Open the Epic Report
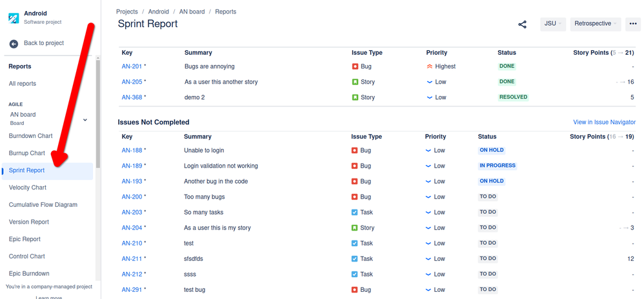The height and width of the screenshot is (299, 644). 25,240
